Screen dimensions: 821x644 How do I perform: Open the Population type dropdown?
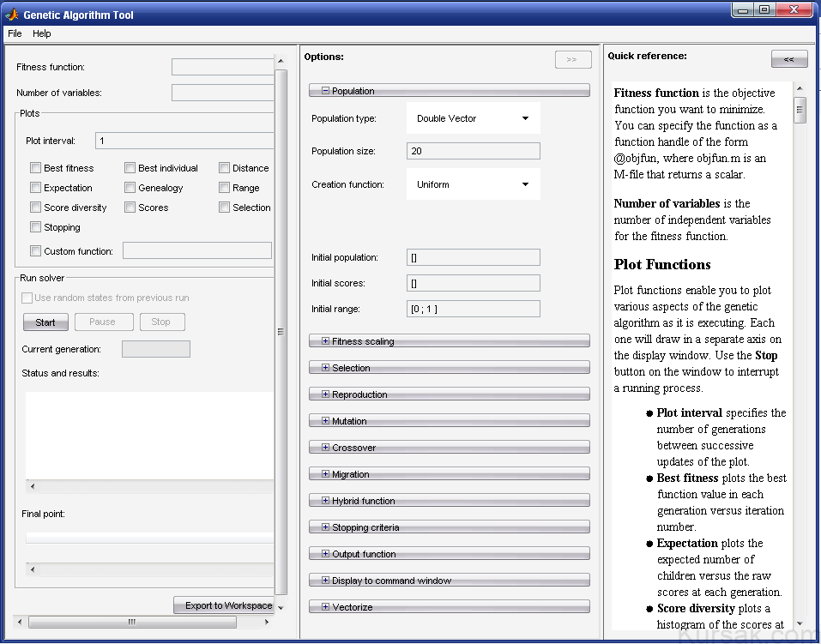click(x=474, y=118)
